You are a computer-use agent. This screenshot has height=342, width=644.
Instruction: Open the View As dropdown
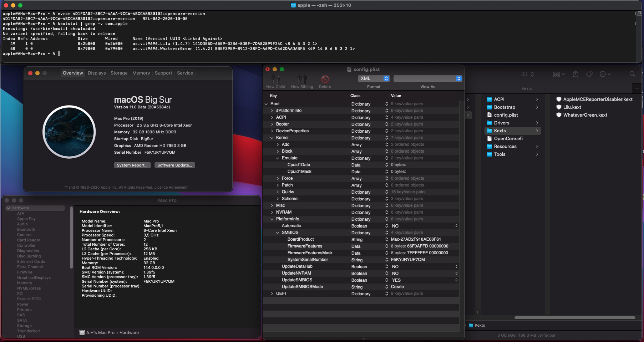click(x=428, y=78)
